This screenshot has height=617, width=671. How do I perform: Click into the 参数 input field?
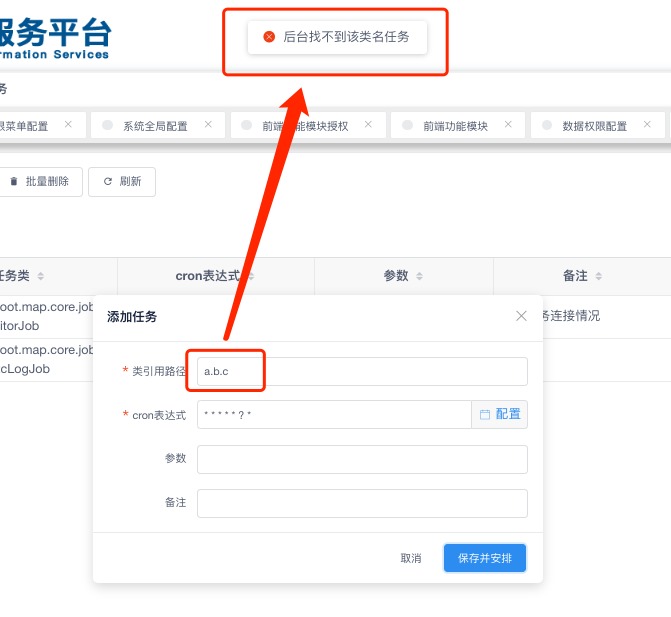click(362, 459)
